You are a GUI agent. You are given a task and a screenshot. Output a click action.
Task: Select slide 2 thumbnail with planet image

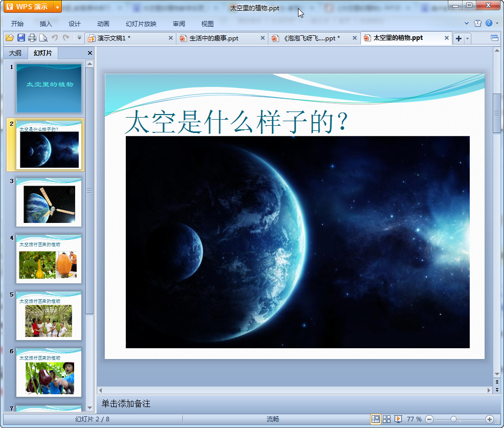[49, 145]
